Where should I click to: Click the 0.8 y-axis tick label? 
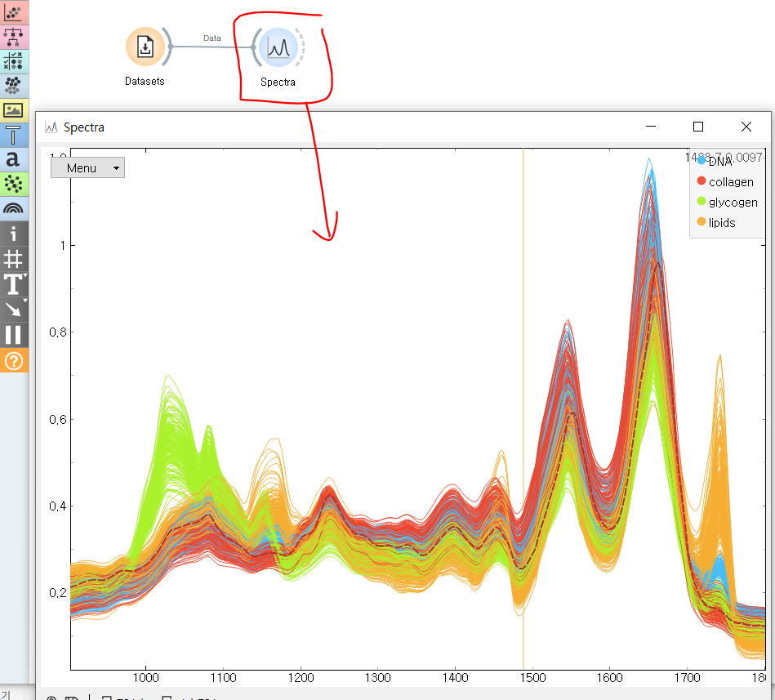coord(58,332)
